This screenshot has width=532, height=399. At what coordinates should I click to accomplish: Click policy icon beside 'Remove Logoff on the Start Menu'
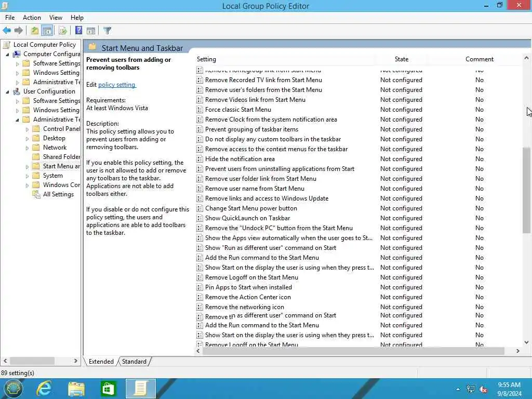pos(200,277)
